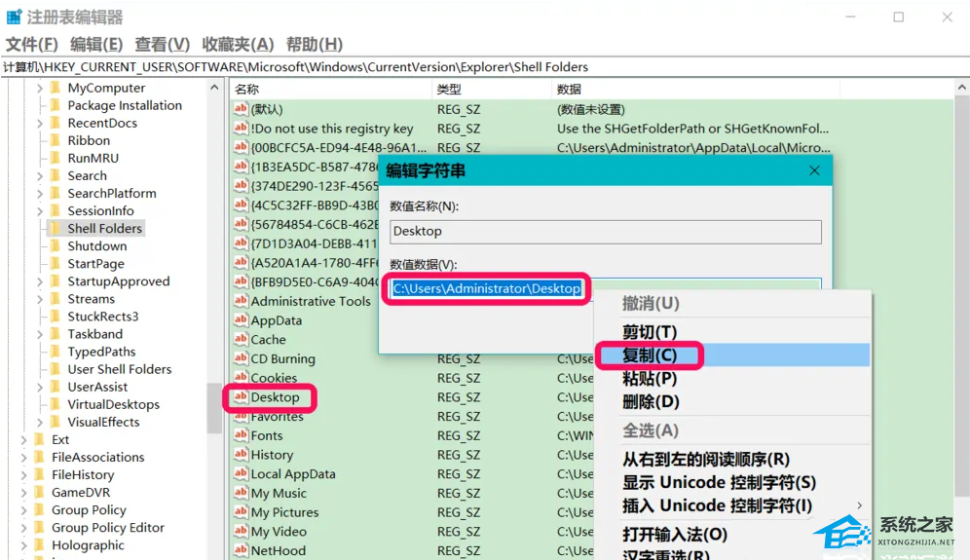Screen dimensions: 970x560
Task: Close the 编辑字符串 dialog
Action: (x=814, y=170)
